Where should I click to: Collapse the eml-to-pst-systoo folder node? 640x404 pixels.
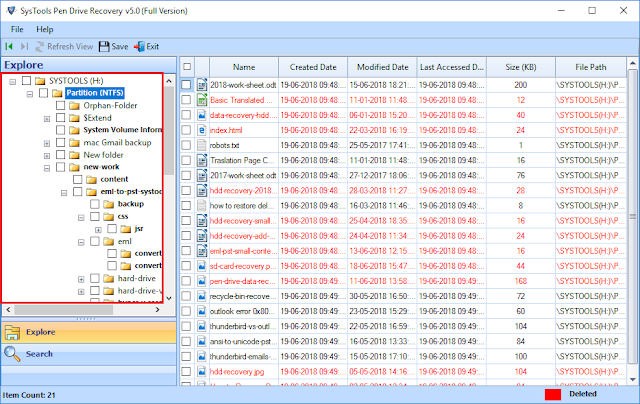click(x=64, y=193)
